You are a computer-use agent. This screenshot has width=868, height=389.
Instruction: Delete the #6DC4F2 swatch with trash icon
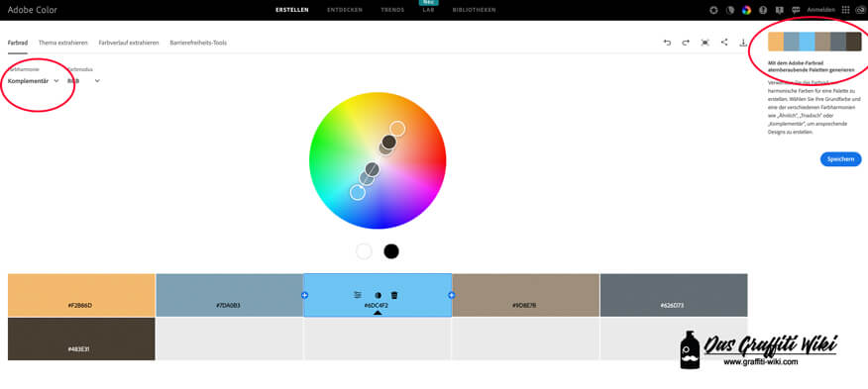click(x=394, y=296)
